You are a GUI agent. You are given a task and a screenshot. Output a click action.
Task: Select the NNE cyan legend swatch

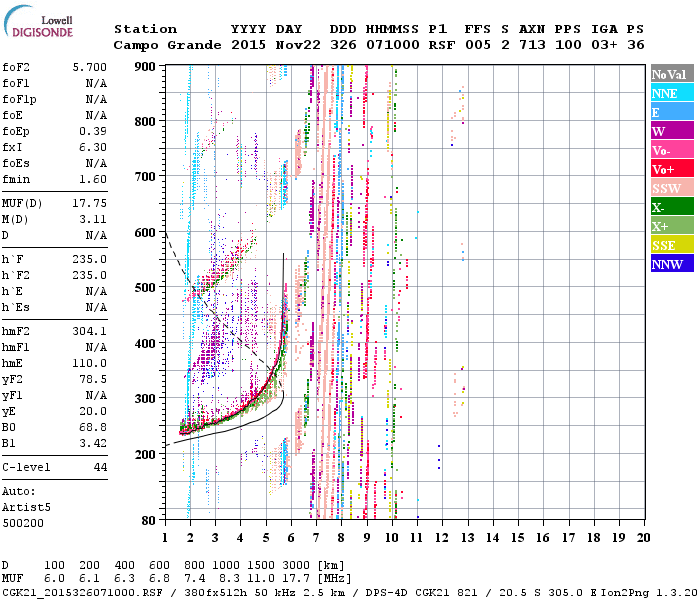click(x=672, y=92)
